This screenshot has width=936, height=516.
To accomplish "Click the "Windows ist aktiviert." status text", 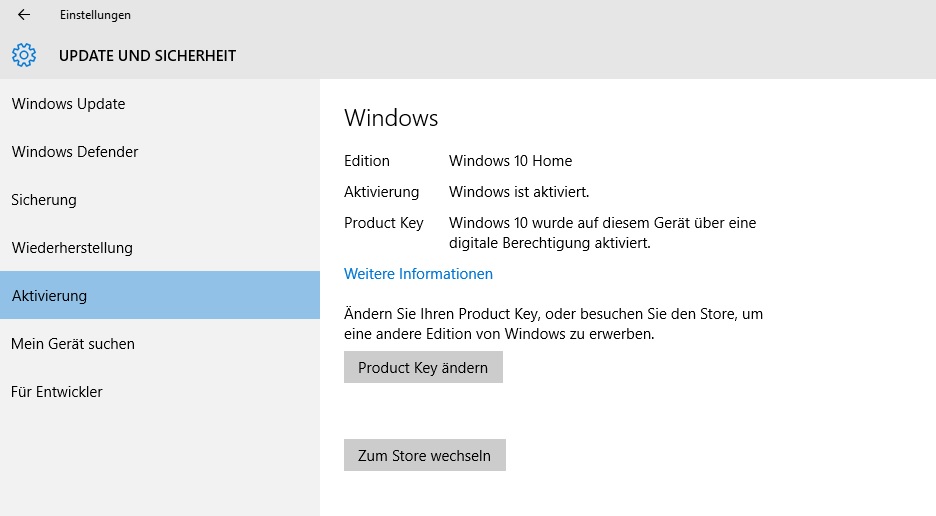I will pyautogui.click(x=519, y=192).
